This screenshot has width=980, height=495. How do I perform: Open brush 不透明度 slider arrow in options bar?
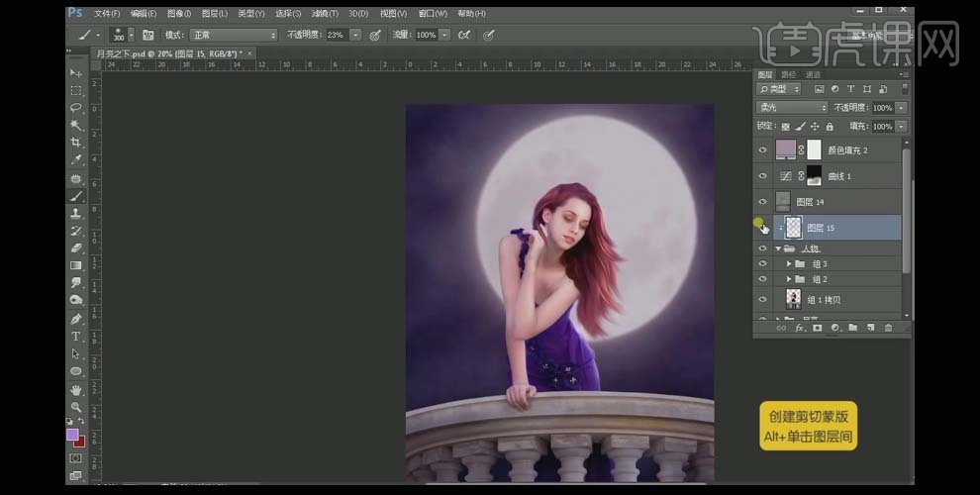click(x=355, y=35)
